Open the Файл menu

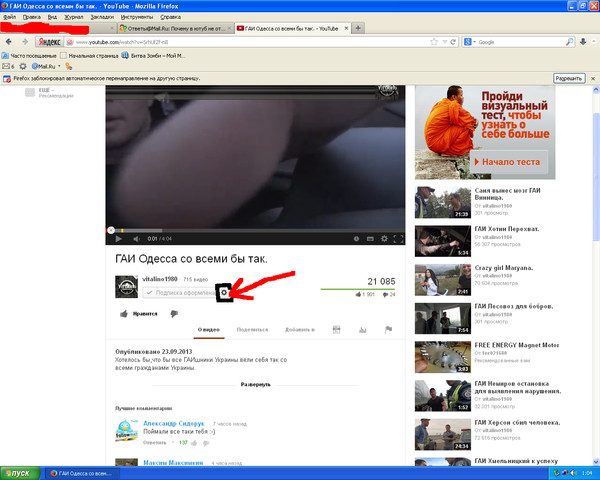[10, 17]
